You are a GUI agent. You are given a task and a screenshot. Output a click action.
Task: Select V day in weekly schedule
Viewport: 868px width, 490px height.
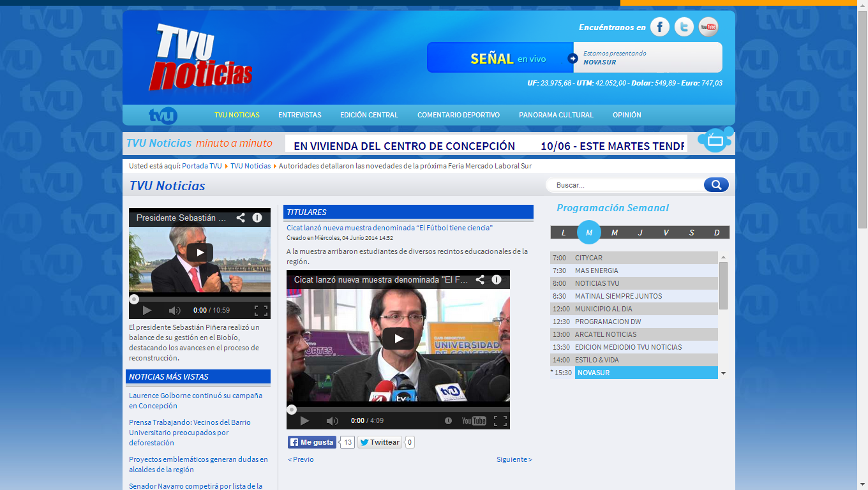[x=666, y=232]
